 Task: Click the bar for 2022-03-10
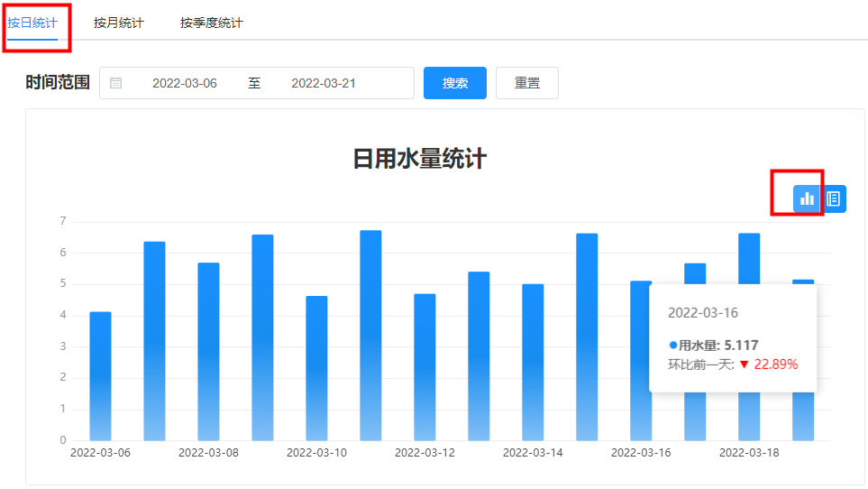(x=316, y=368)
